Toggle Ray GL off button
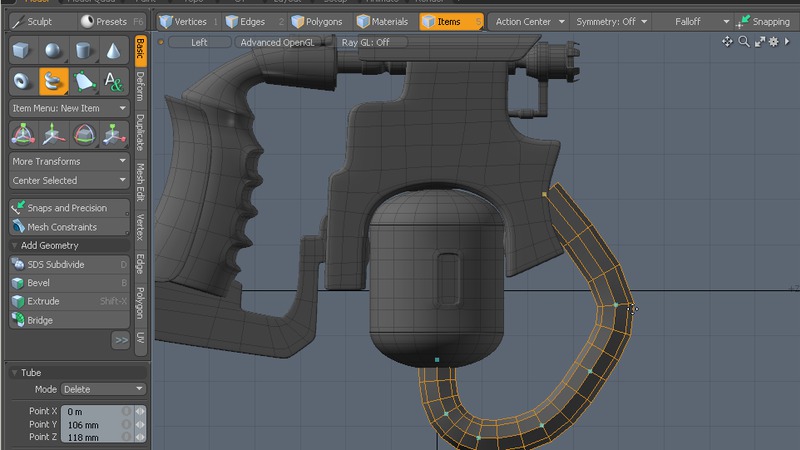Screen dimensions: 800x450 point(365,42)
